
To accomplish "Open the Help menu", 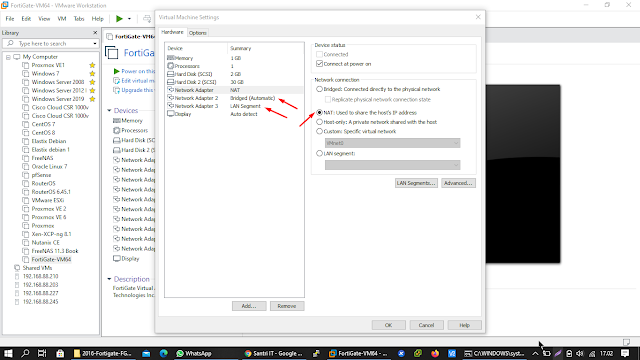I will (x=98, y=19).
